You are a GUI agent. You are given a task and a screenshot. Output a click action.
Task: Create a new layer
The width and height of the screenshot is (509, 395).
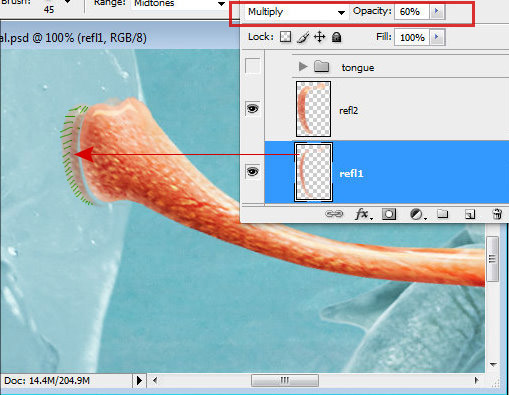click(x=470, y=214)
